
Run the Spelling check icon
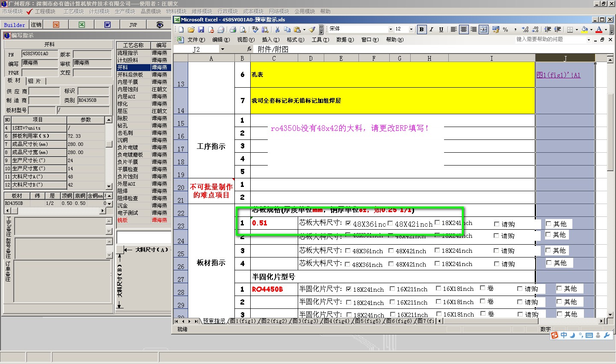click(x=255, y=30)
